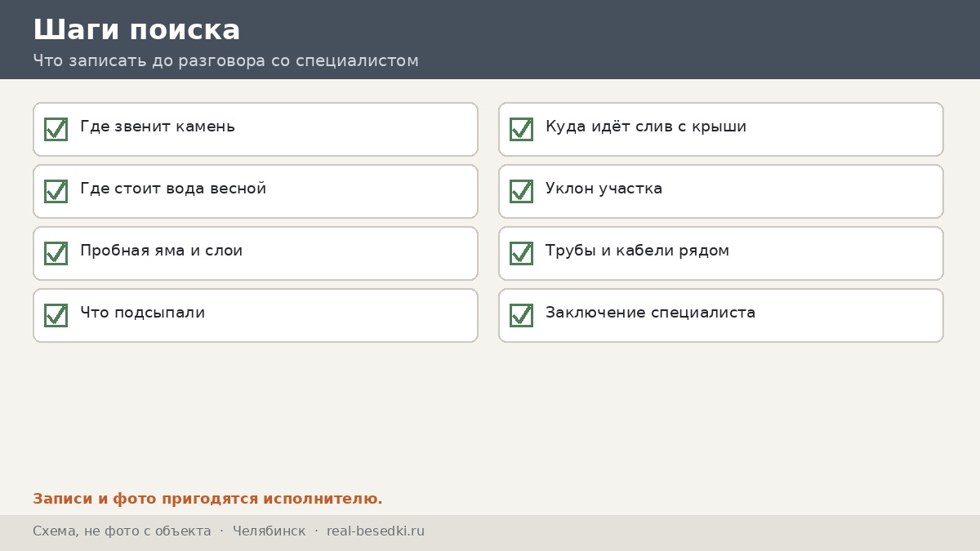Click the Заключение специалиста label
980x551 pixels.
tap(651, 313)
